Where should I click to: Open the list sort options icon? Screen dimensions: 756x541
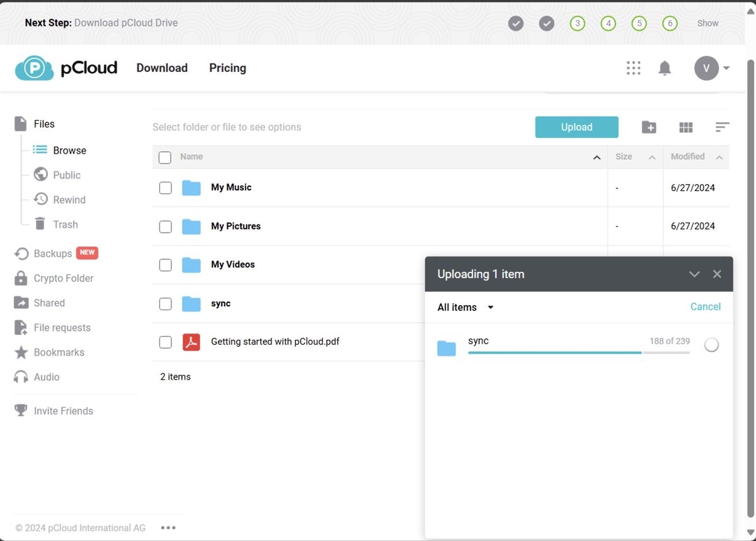722,127
